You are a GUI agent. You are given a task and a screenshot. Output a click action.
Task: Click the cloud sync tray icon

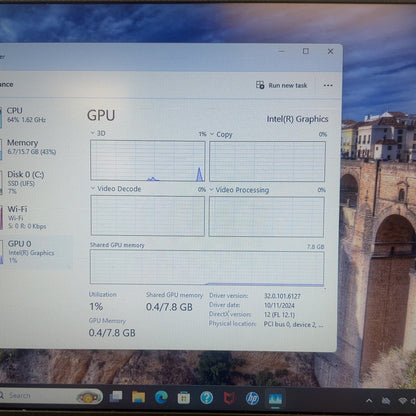pos(386,401)
